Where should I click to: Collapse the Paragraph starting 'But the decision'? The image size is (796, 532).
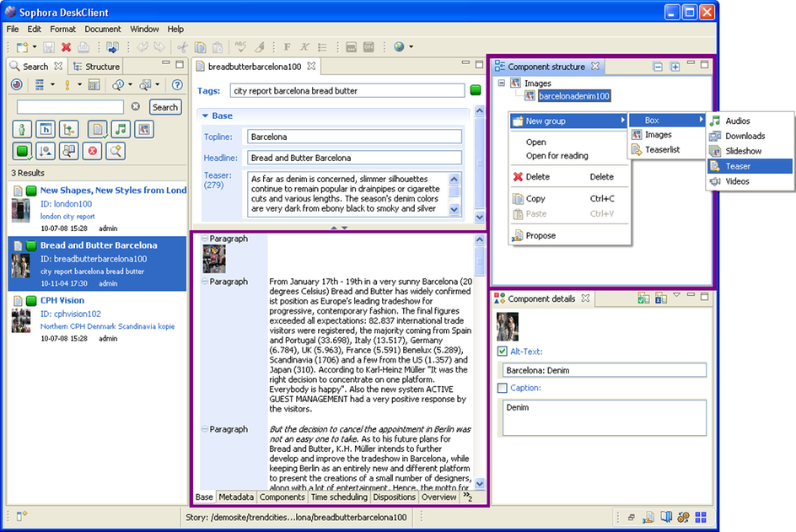[x=205, y=429]
